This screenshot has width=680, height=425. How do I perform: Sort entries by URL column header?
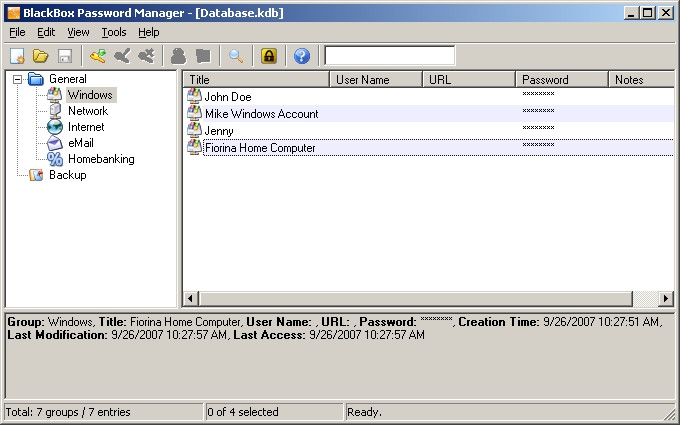point(469,80)
